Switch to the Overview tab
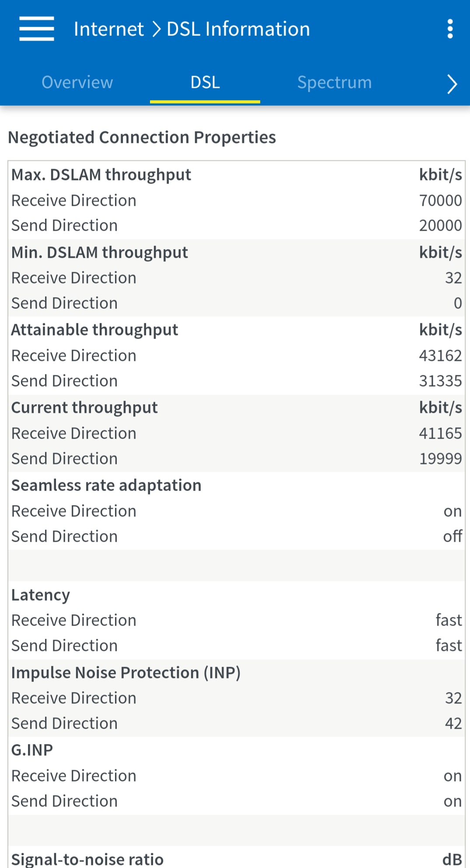This screenshot has width=470, height=868. click(x=77, y=83)
